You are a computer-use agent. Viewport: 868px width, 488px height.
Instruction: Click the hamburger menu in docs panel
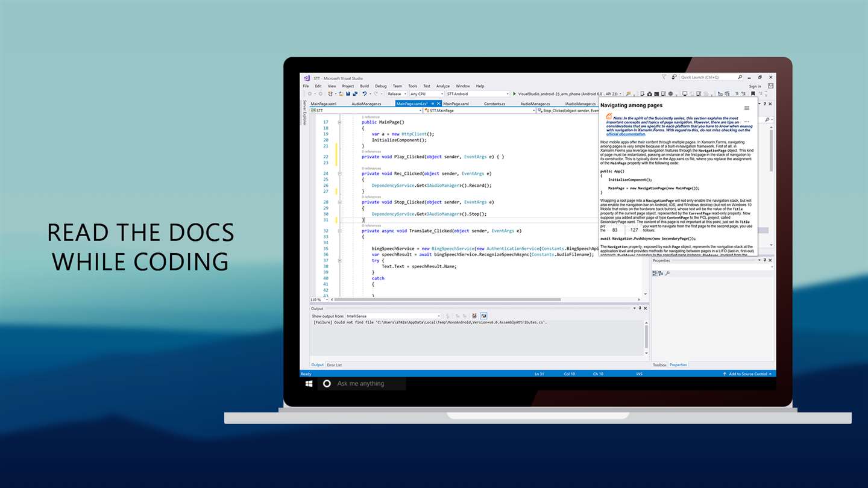click(x=747, y=108)
